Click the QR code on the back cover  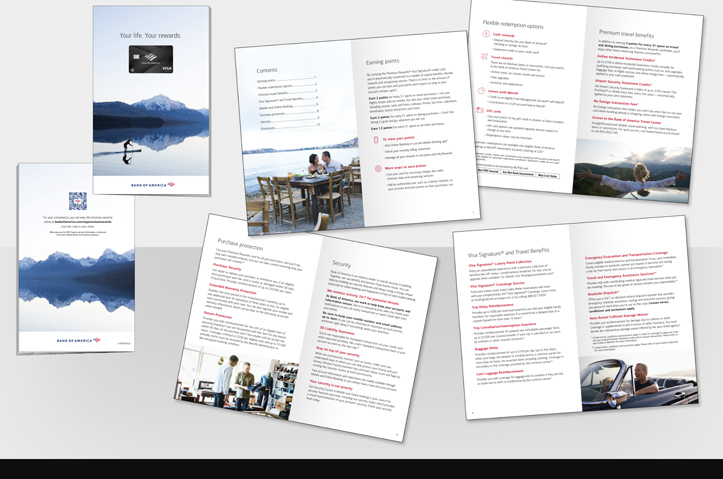[x=78, y=201]
